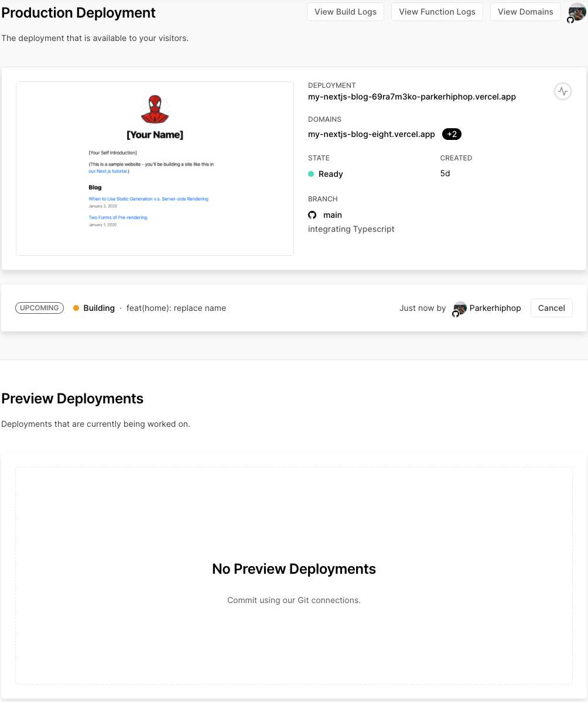Open View Function Logs
Viewport: 588px width, 702px height.
(x=437, y=12)
